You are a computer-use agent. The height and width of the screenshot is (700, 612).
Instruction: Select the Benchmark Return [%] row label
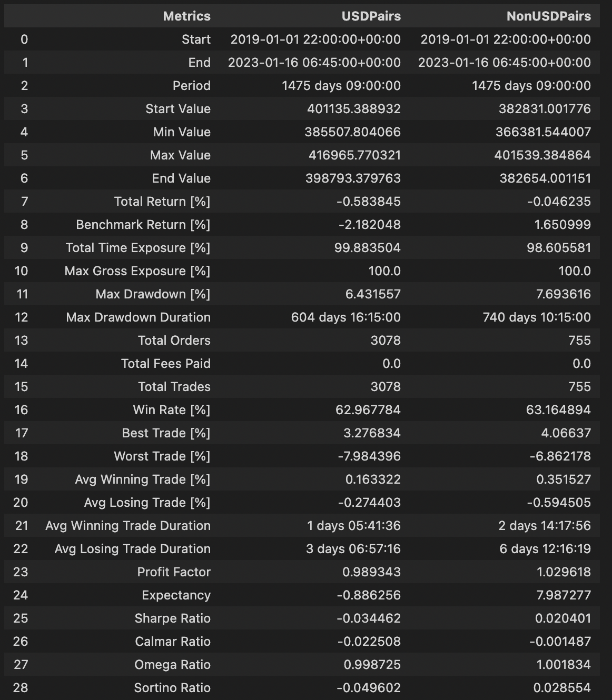pos(143,225)
